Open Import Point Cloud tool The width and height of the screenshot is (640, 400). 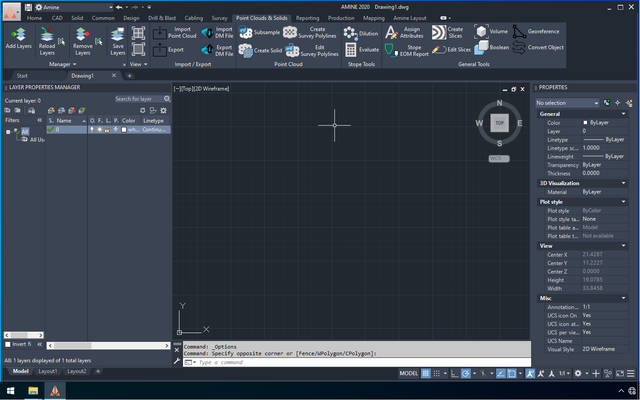pos(176,33)
